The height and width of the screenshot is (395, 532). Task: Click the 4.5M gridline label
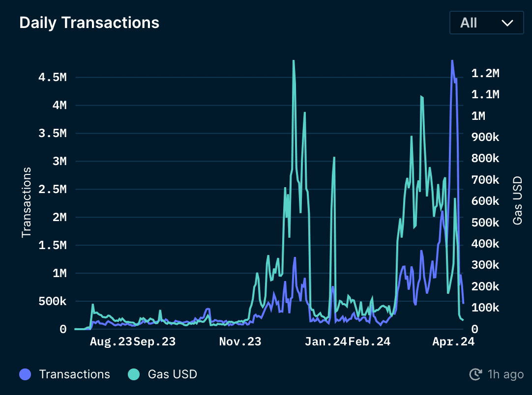point(51,77)
